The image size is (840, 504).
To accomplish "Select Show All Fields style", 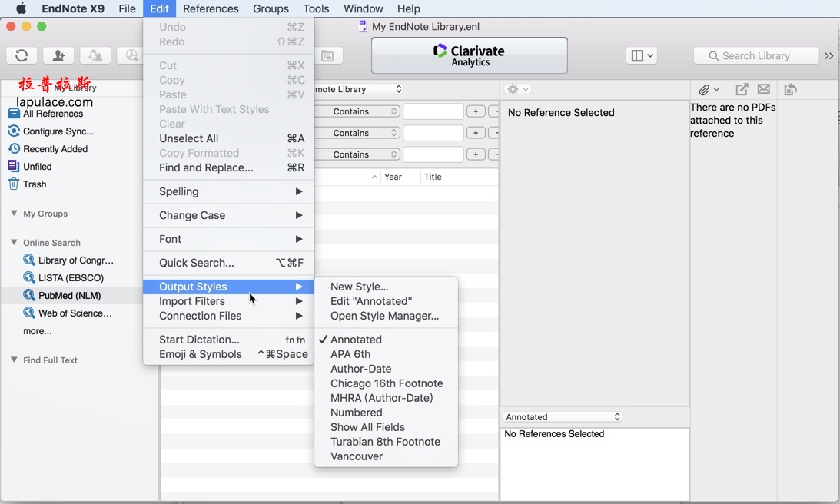I will (387, 427).
